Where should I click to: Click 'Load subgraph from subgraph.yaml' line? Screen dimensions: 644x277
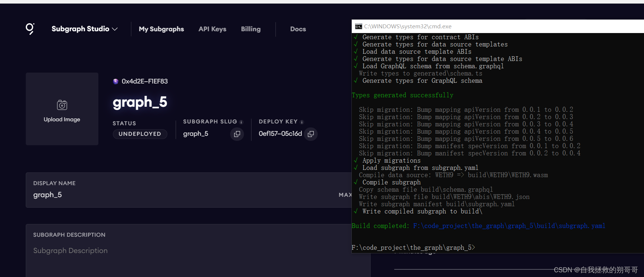(x=420, y=168)
